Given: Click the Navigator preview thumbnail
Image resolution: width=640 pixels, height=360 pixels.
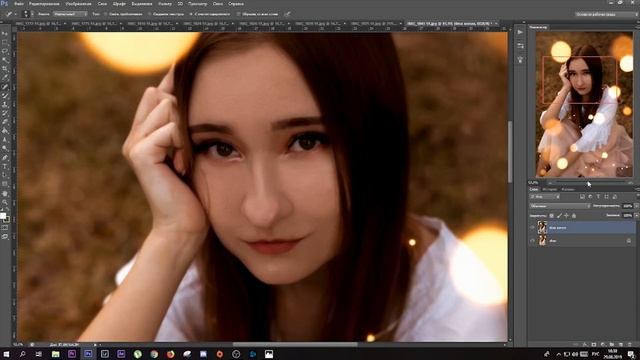Looking at the screenshot, I should [584, 104].
